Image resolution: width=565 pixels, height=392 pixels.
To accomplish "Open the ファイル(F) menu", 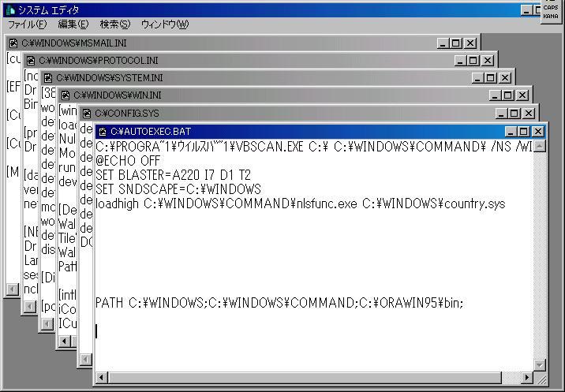I will (x=28, y=24).
